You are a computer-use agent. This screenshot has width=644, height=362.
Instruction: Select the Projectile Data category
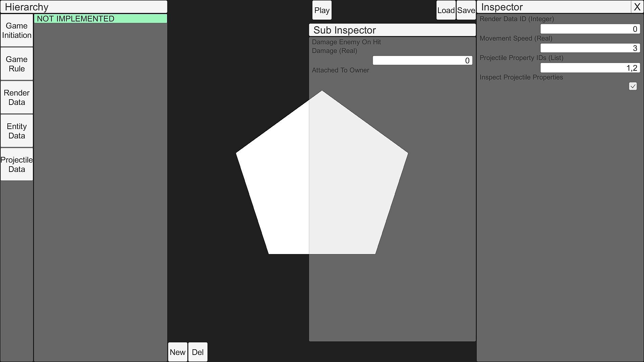pyautogui.click(x=17, y=165)
